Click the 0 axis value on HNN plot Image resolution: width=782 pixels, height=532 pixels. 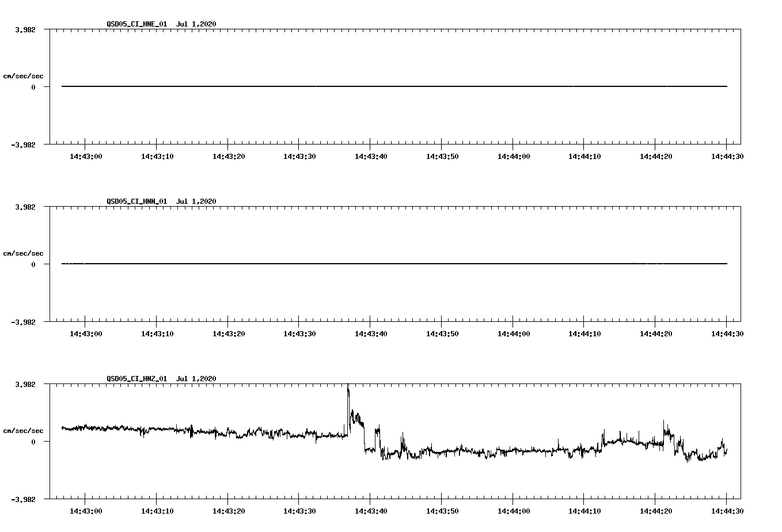(x=33, y=265)
